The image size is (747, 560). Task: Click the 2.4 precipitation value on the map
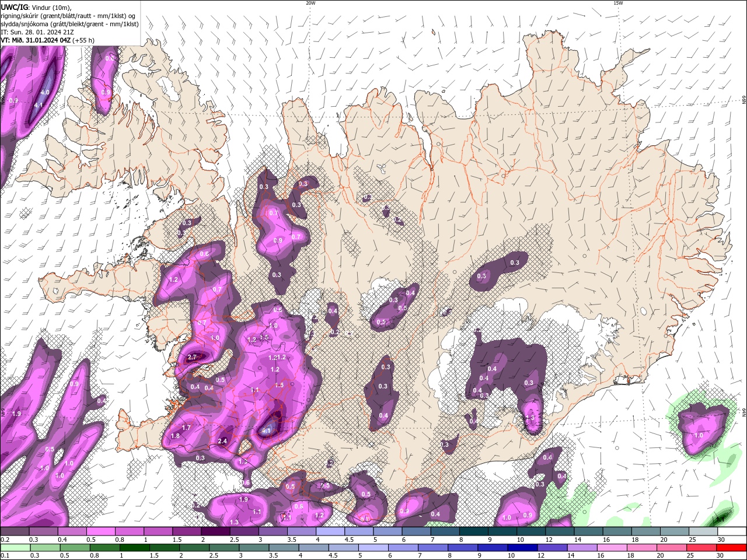222,441
